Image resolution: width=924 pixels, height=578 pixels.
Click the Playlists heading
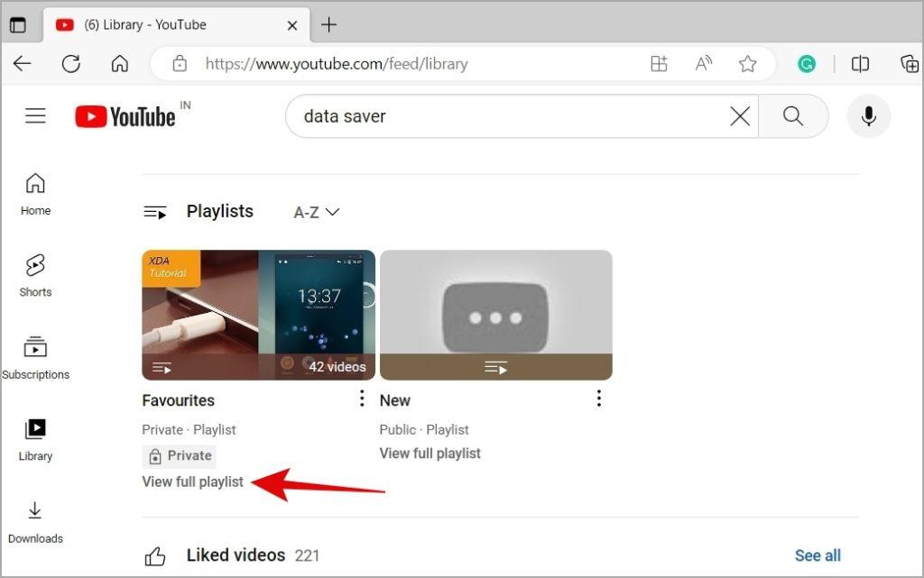(x=220, y=211)
